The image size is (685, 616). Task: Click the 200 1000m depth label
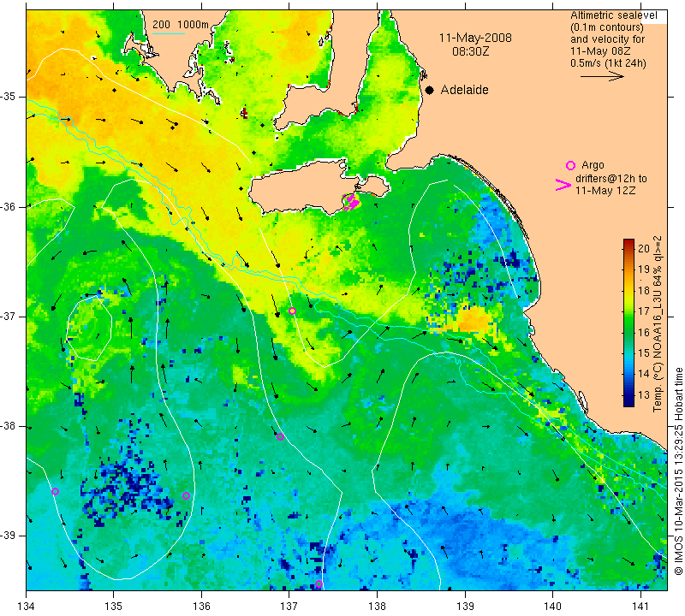pyautogui.click(x=181, y=25)
